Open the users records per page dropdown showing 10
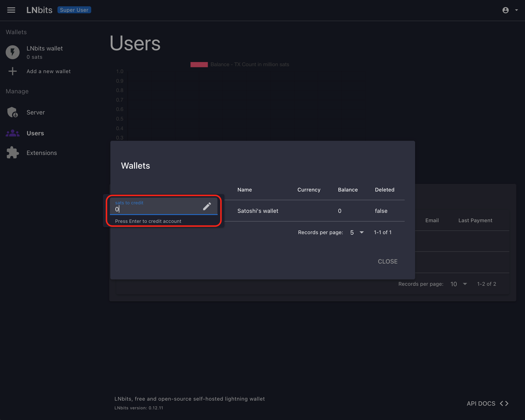Viewport: 525px width, 420px height. pyautogui.click(x=459, y=284)
